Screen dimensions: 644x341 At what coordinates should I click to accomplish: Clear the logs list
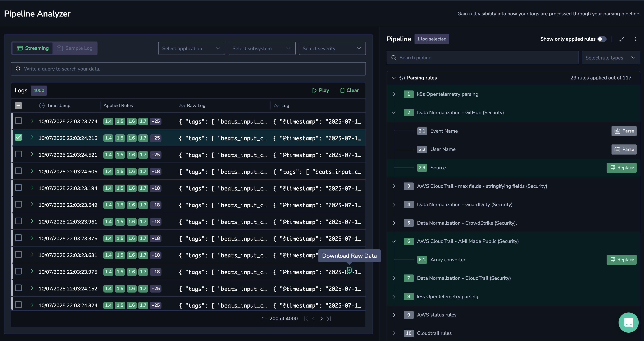[x=349, y=90]
